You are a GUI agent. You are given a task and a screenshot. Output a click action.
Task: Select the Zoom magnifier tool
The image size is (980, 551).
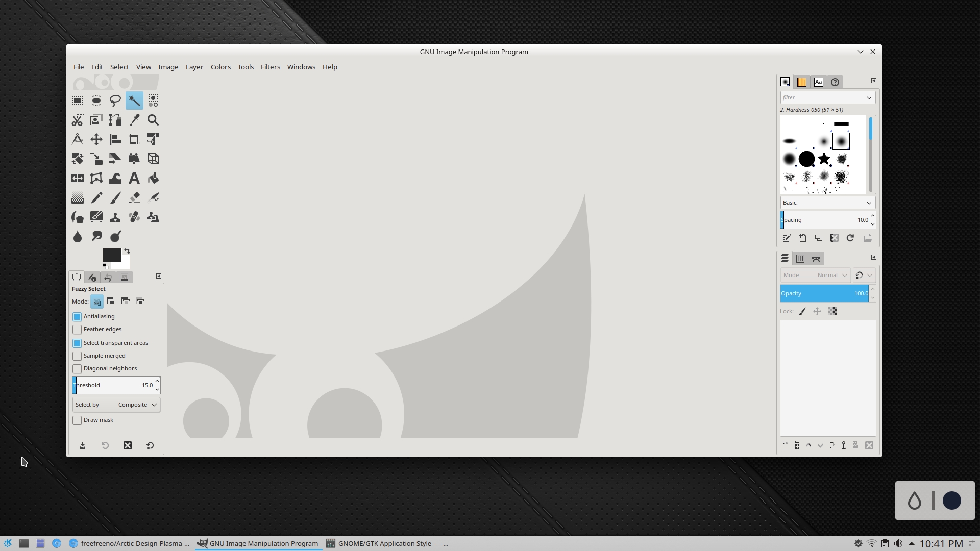pos(153,120)
